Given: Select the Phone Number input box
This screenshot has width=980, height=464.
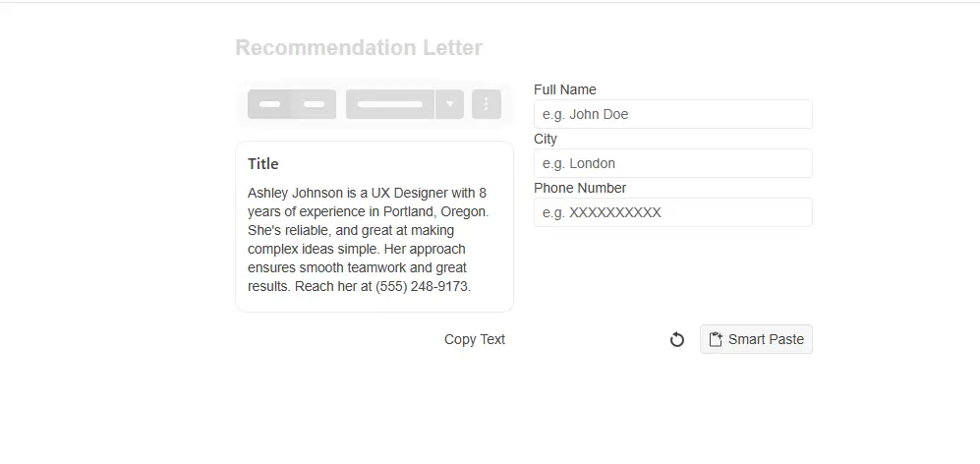Looking at the screenshot, I should 672,212.
